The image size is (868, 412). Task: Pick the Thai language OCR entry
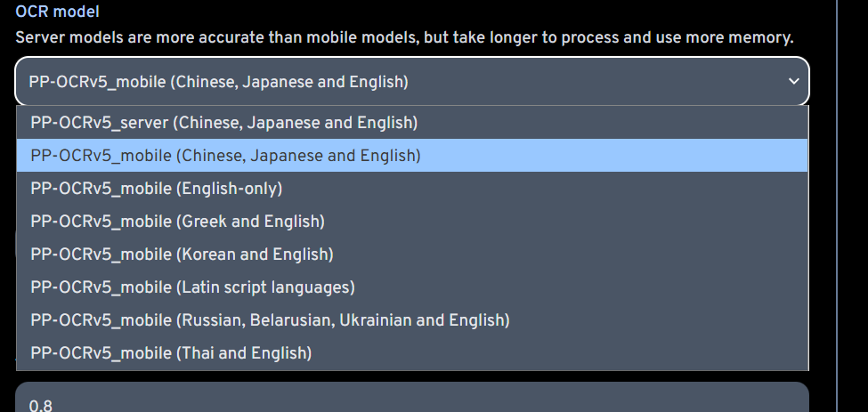171,352
